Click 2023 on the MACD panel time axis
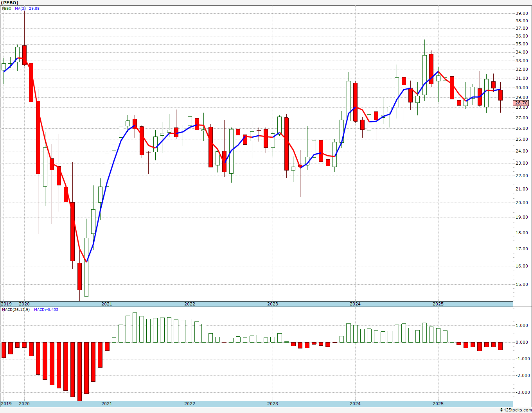The height and width of the screenshot is (413, 532). point(273,404)
